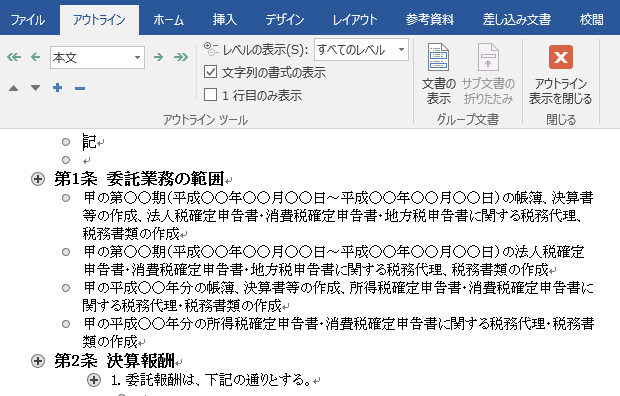Click the 記 text line
Screen dimensions: 620x396
pyautogui.click(x=90, y=142)
